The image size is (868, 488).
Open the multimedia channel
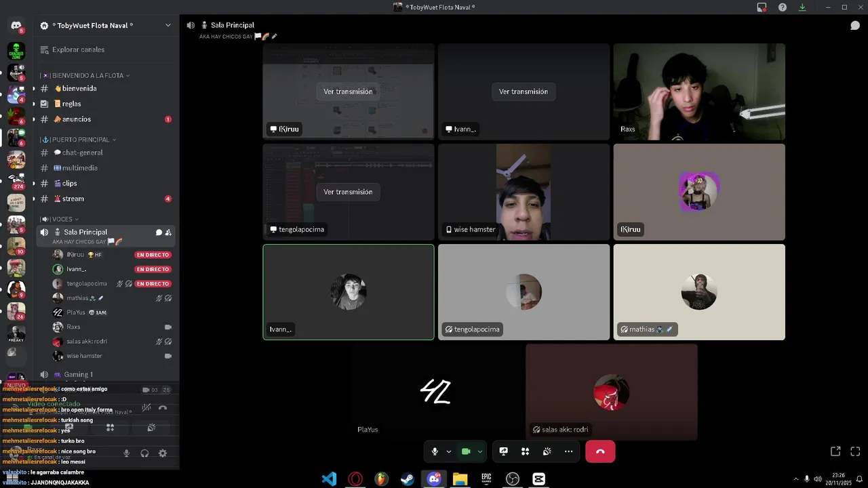[x=106, y=168]
